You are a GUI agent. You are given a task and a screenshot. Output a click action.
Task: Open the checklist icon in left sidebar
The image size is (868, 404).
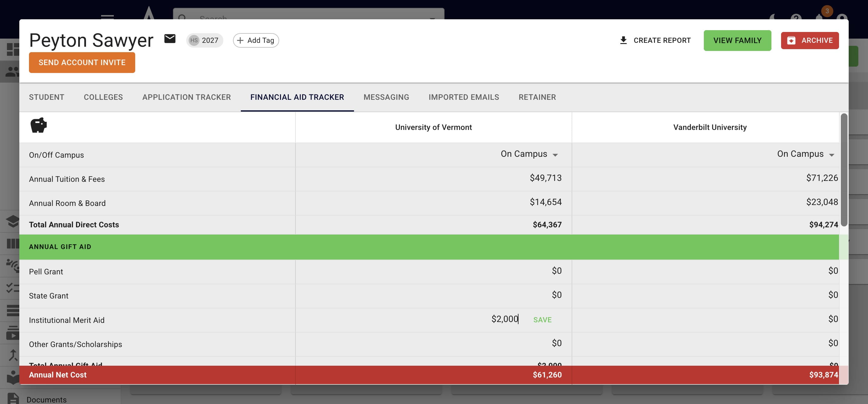point(13,288)
